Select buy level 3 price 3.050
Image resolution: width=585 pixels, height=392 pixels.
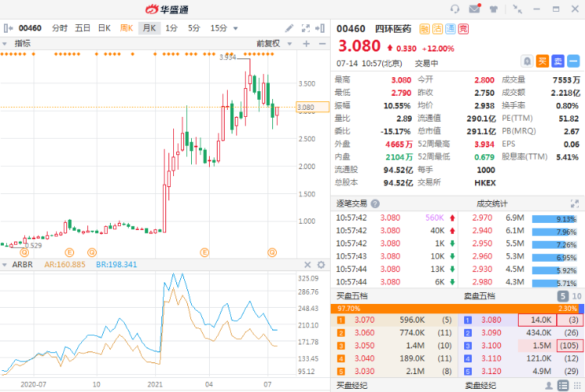coord(364,346)
